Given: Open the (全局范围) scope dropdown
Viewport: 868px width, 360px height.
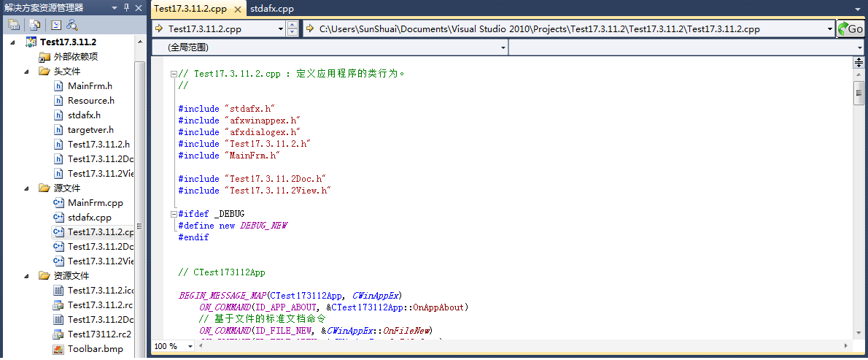Looking at the screenshot, I should point(503,48).
